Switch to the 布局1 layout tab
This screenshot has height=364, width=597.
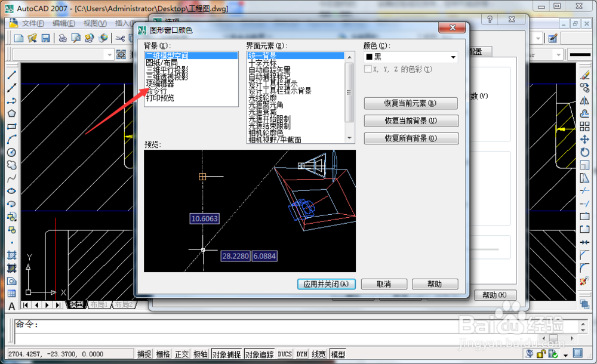(99, 304)
